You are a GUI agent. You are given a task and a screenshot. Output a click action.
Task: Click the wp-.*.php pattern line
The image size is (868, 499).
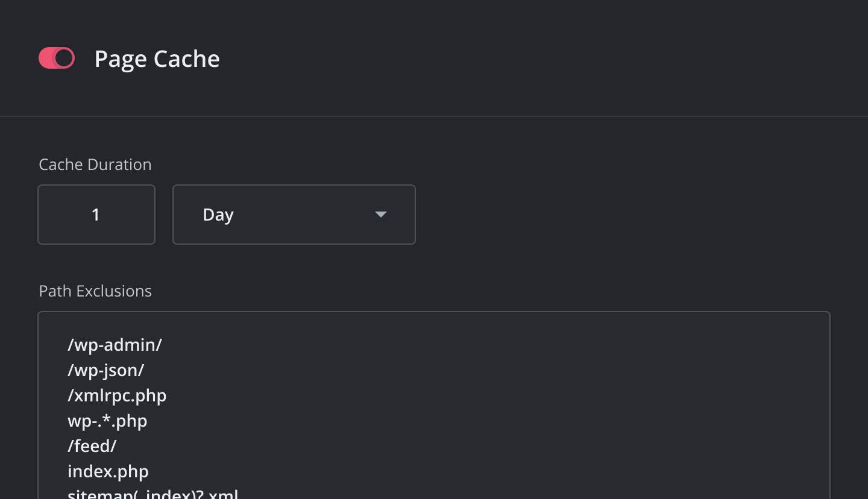pos(107,421)
